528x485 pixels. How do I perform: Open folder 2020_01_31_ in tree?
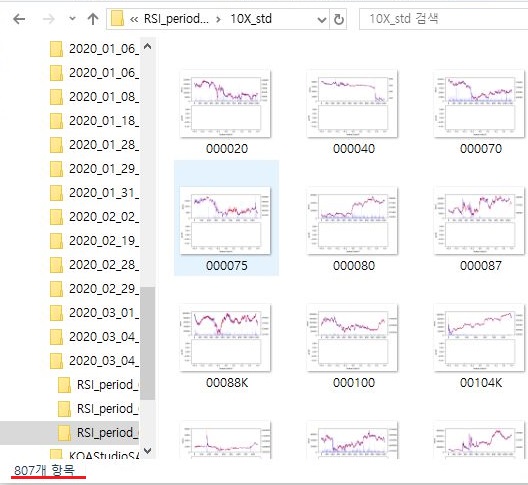click(x=94, y=193)
